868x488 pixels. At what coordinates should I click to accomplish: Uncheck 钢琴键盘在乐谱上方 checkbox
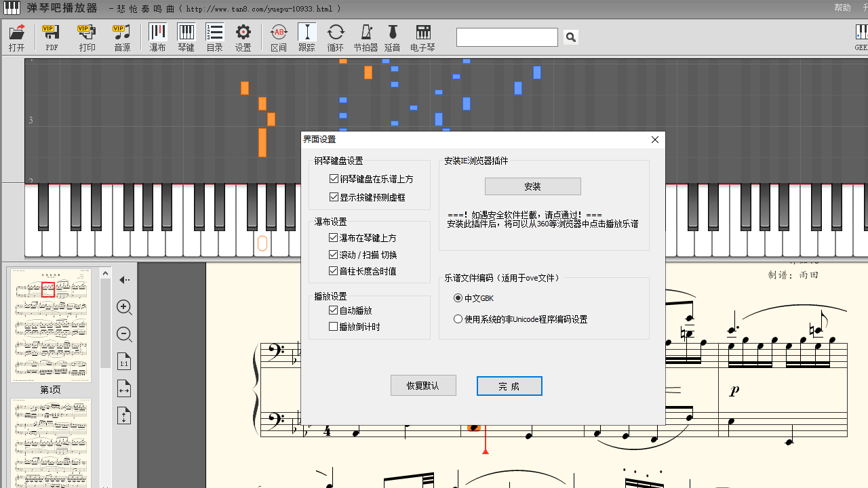(334, 179)
